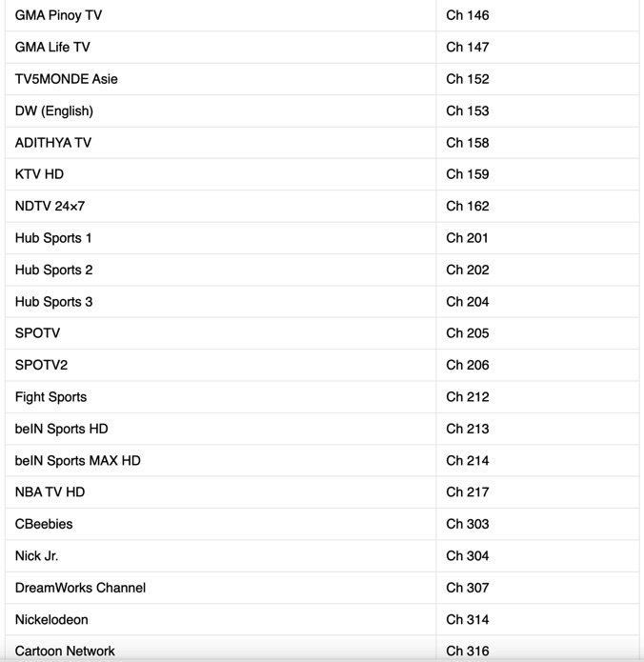
Task: Click the Hub Sports 3 cell
Action: [x=220, y=302]
